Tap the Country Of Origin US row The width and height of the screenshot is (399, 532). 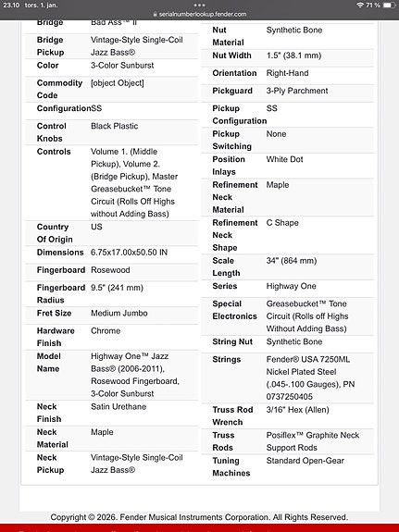point(112,233)
